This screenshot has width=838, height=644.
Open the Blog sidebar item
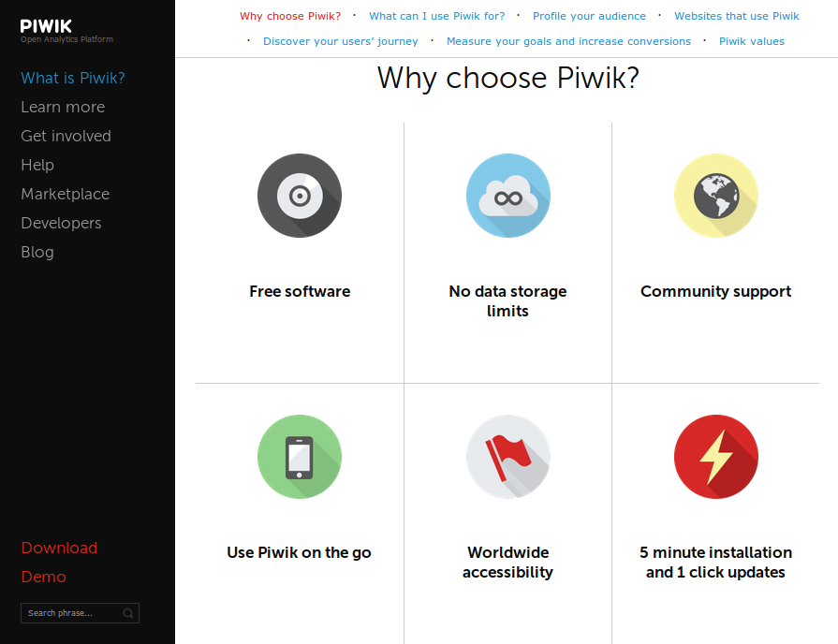coord(37,252)
